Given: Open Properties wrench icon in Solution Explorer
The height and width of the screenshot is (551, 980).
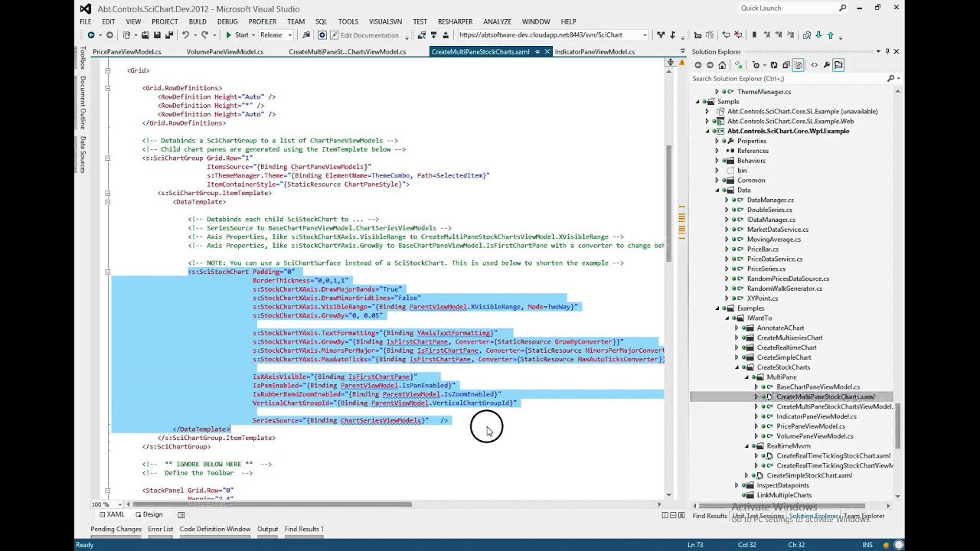Looking at the screenshot, I should point(826,65).
